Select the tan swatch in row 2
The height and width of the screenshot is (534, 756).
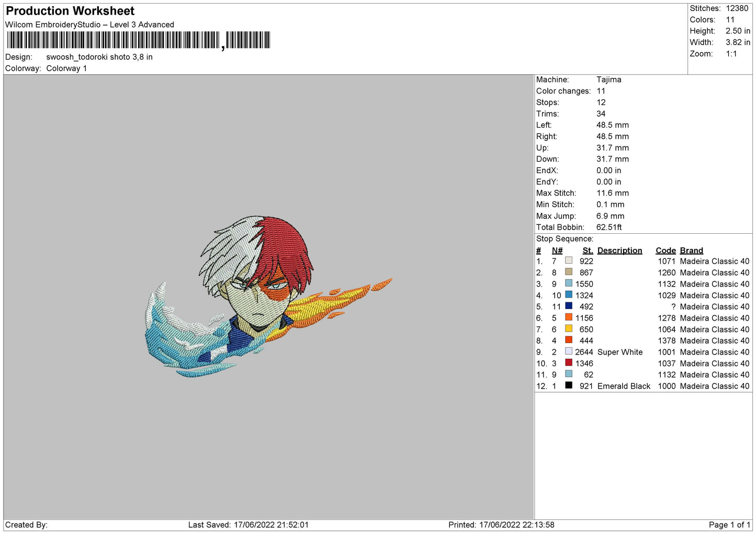tap(569, 272)
